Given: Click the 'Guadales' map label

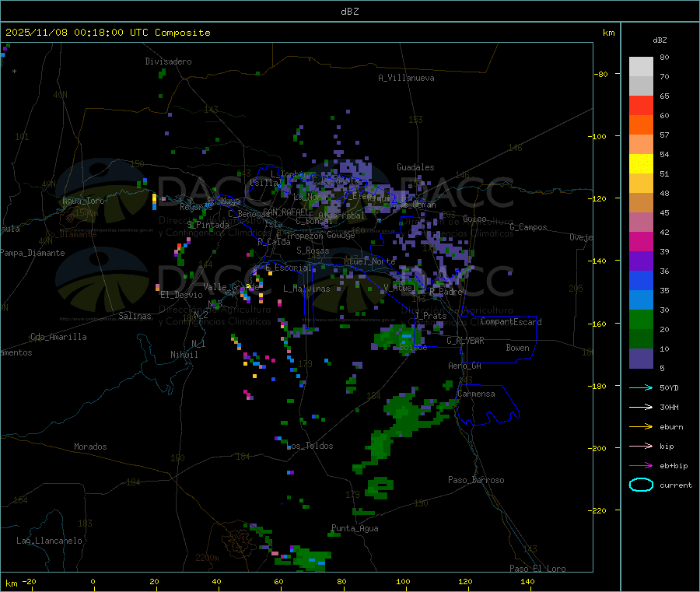Looking at the screenshot, I should pos(415,167).
